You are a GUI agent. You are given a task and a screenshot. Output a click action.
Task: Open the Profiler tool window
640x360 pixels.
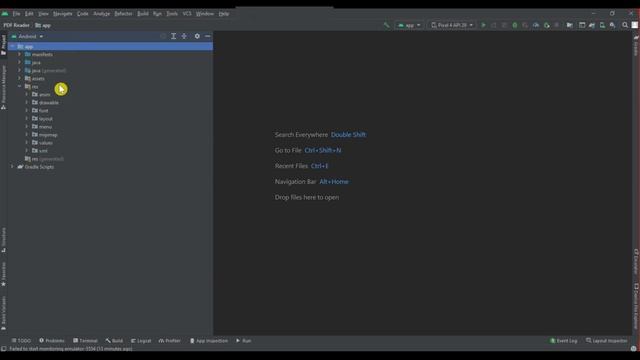169,341
